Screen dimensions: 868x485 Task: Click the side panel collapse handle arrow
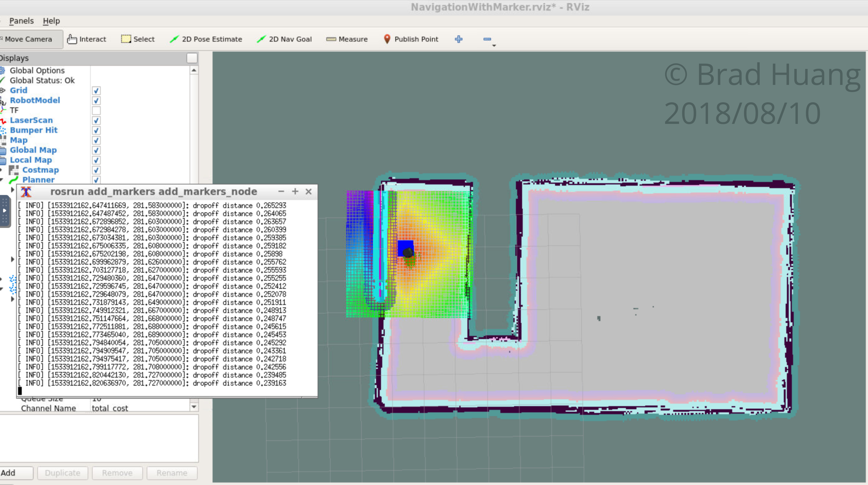coord(4,211)
